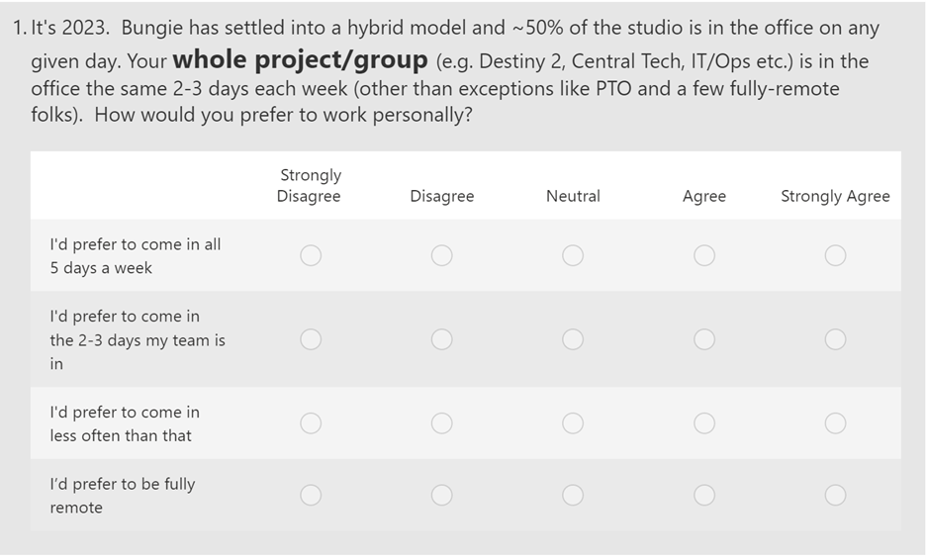Mark Neutral for coming in less often than that

(573, 423)
